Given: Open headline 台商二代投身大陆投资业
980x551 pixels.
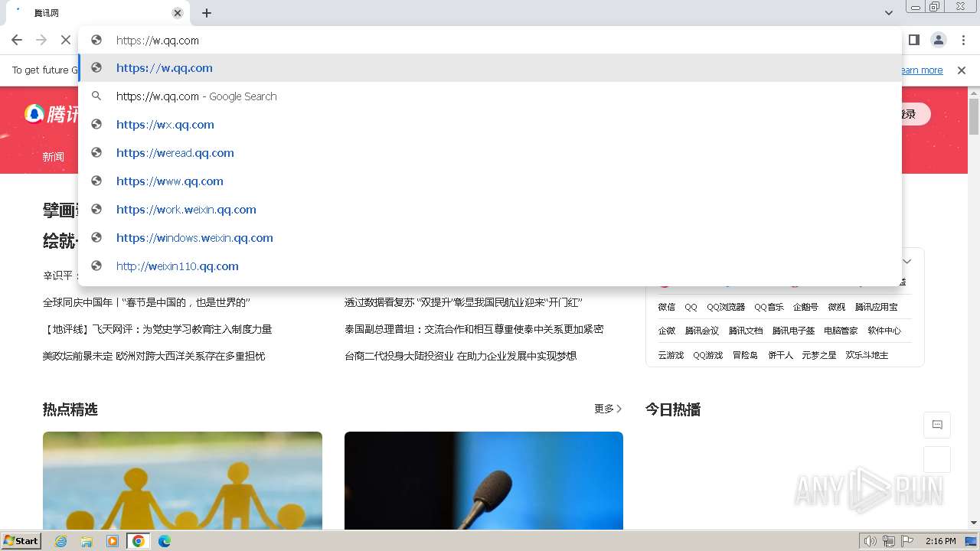Looking at the screenshot, I should pyautogui.click(x=460, y=356).
